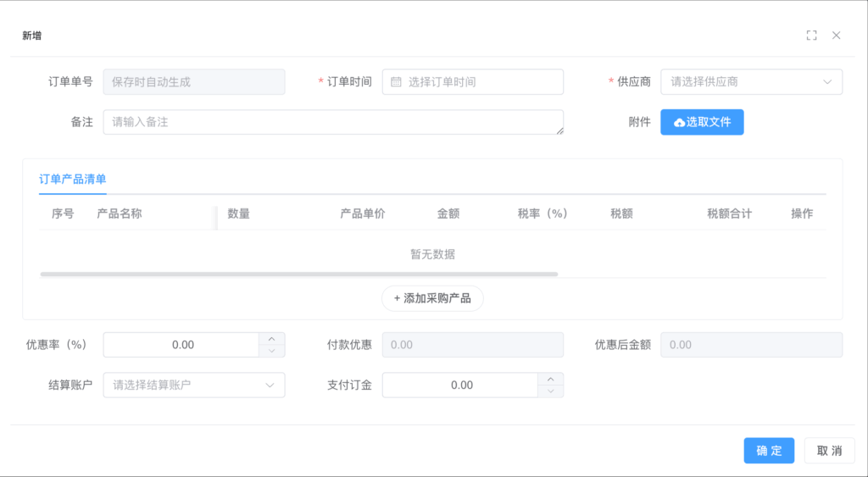This screenshot has width=868, height=477.
Task: Focus the 优惠率 number input field
Action: point(181,345)
